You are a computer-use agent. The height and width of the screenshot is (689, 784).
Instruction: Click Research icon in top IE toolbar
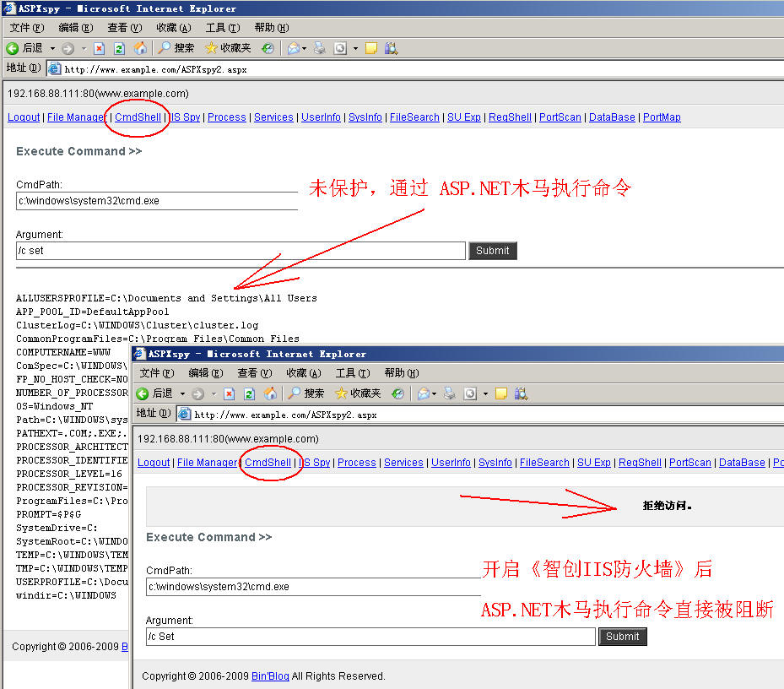point(391,48)
